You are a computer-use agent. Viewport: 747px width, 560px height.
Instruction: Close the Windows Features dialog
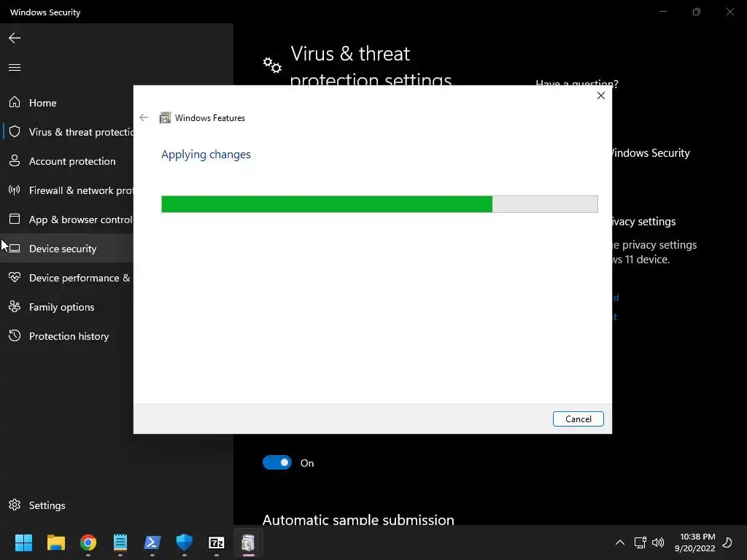coord(601,96)
